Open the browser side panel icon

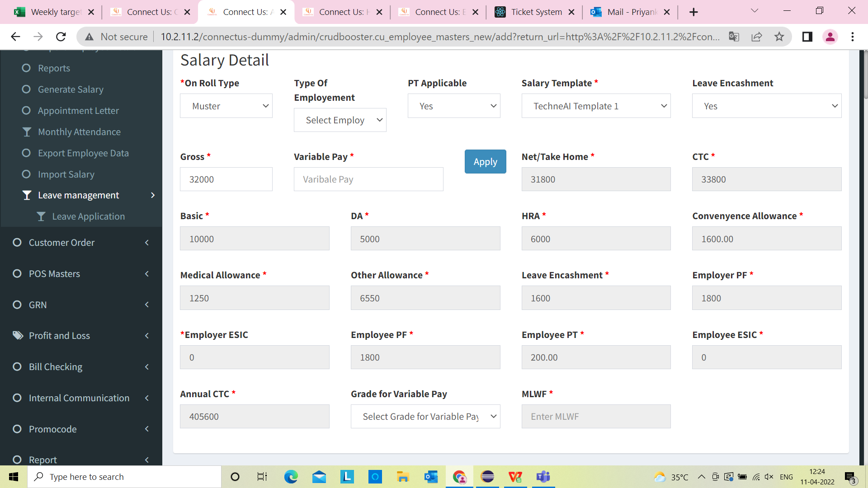point(807,37)
